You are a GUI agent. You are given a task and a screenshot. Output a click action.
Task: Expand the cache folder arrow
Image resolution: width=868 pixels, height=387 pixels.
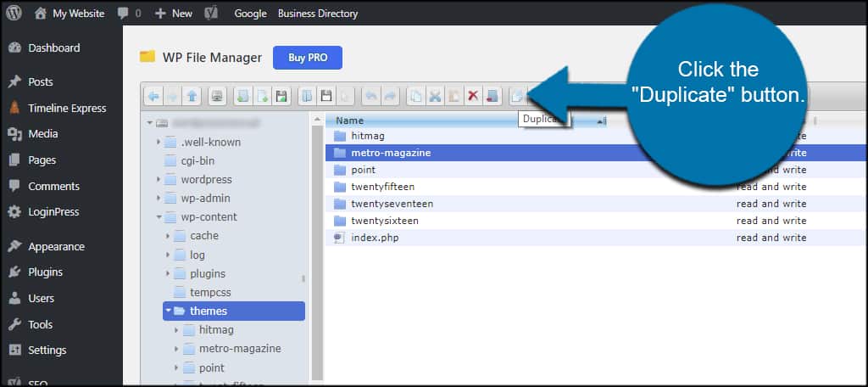[168, 236]
